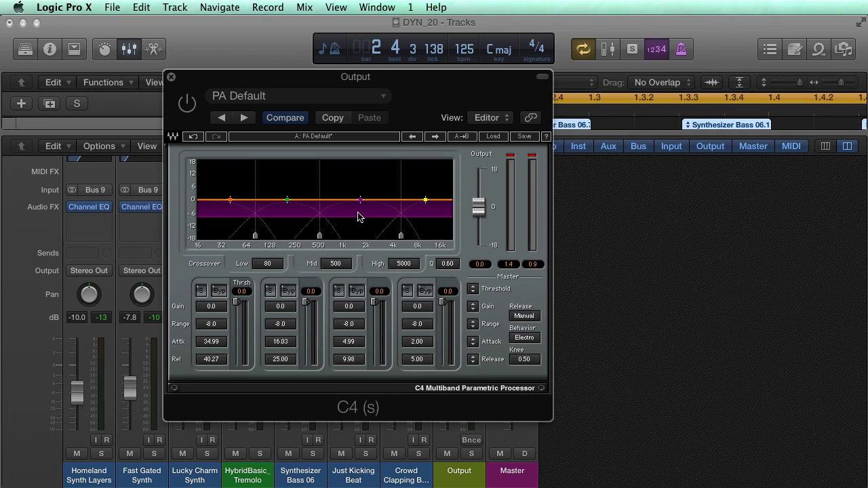Click the Bnce bounce button

pos(471,440)
